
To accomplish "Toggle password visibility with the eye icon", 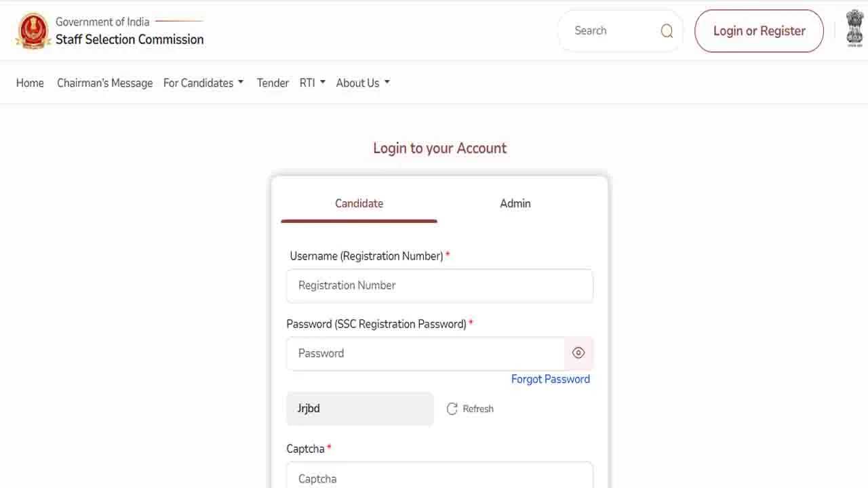I will pyautogui.click(x=578, y=353).
